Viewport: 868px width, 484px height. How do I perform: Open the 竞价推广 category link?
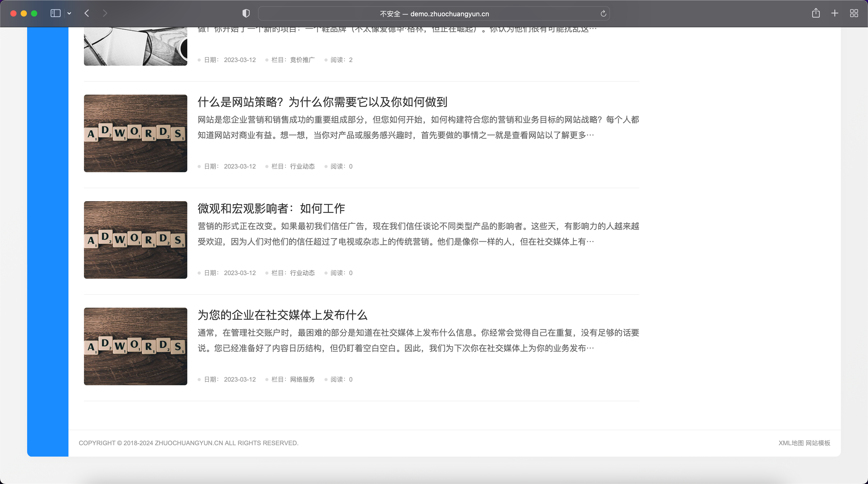(302, 60)
